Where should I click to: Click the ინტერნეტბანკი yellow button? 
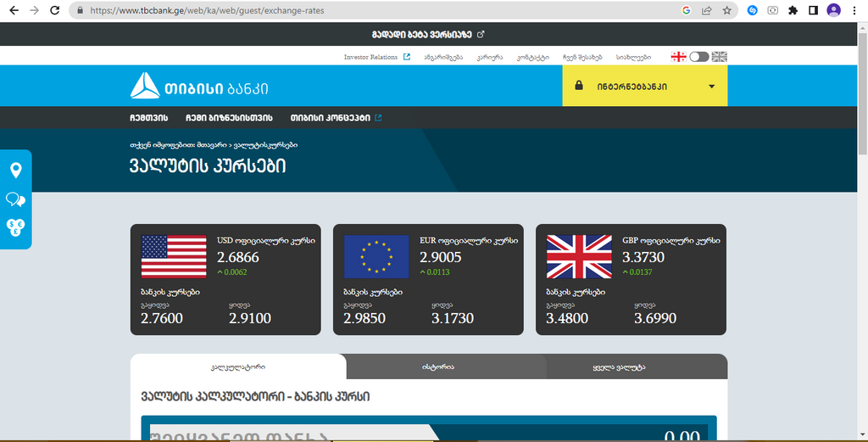(x=645, y=86)
